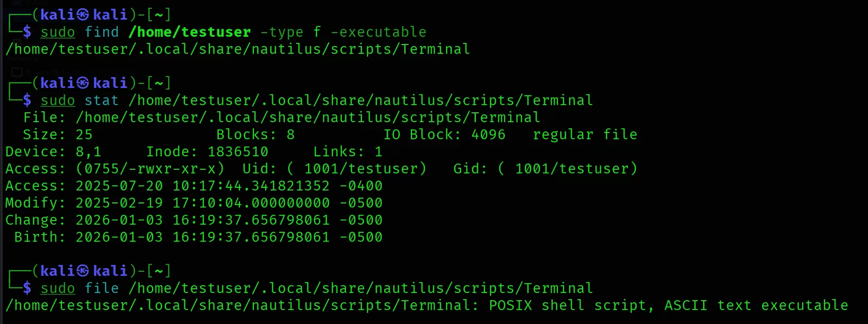Screen dimensions: 868x324
Task: Click the word 'stat' in the second command
Action: 101,100
